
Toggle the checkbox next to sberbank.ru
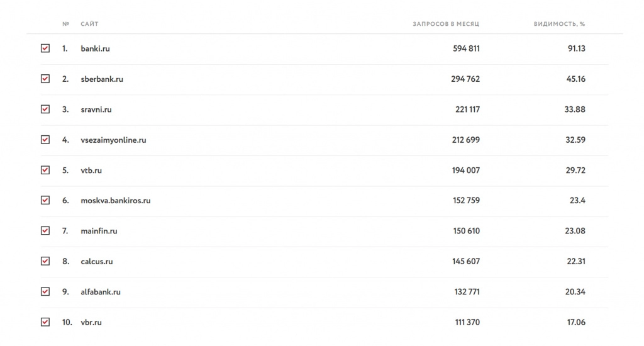(45, 79)
